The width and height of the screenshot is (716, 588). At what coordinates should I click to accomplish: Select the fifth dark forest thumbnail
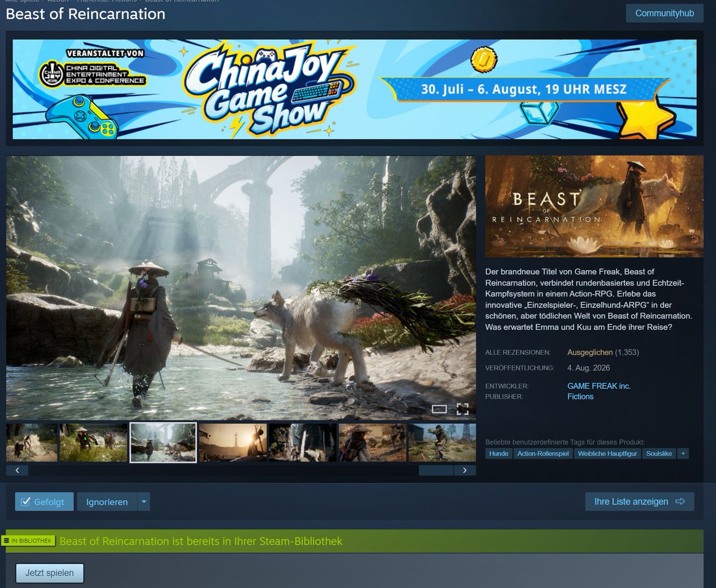pos(303,442)
